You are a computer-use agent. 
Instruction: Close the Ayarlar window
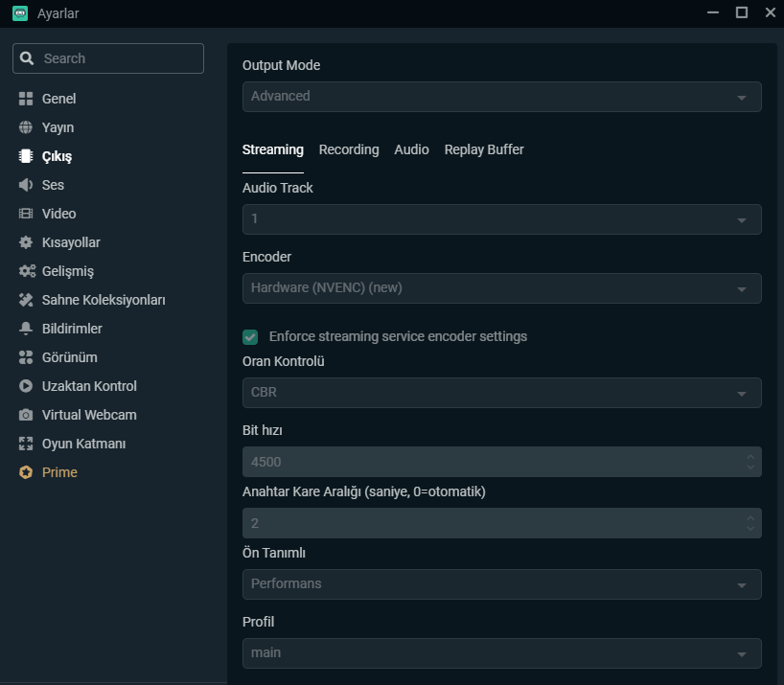[x=771, y=12]
